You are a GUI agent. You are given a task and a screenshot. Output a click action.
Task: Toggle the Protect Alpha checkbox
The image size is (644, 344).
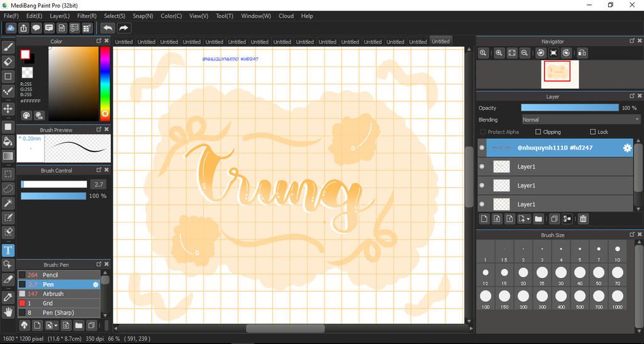[483, 132]
